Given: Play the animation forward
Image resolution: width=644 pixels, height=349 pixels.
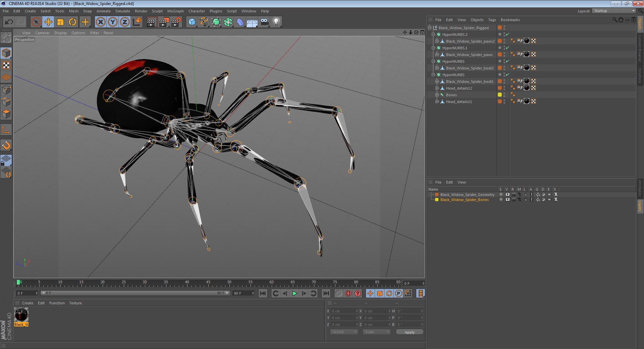Looking at the screenshot, I should 294,294.
